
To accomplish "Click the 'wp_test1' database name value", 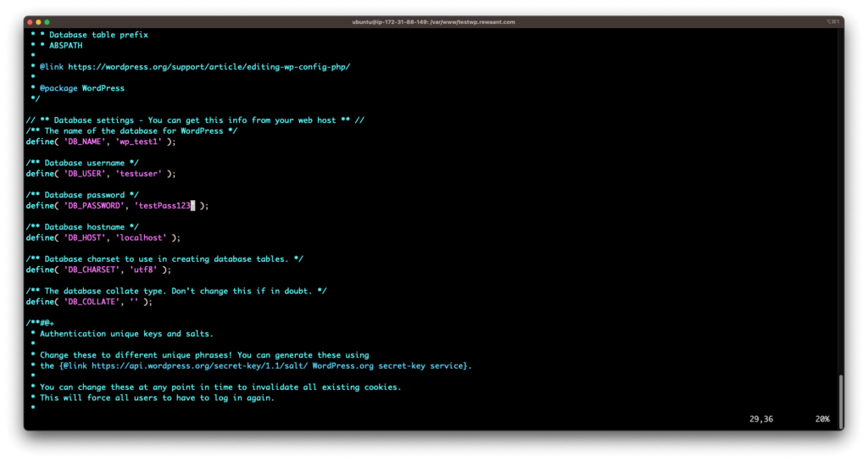I will pyautogui.click(x=138, y=142).
